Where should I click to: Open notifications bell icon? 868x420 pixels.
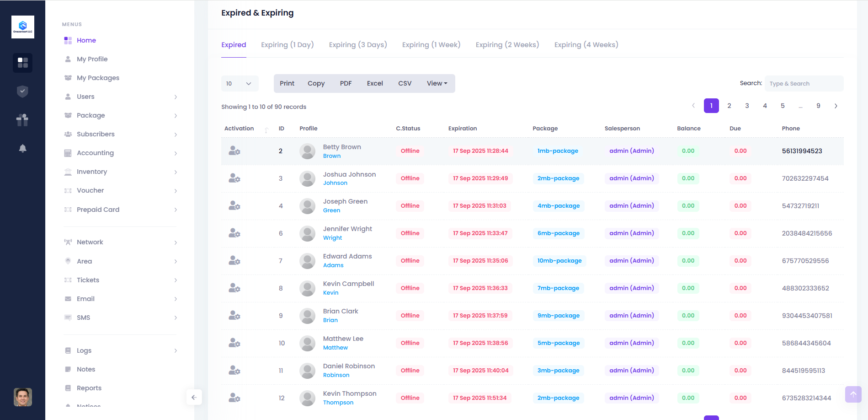22,148
